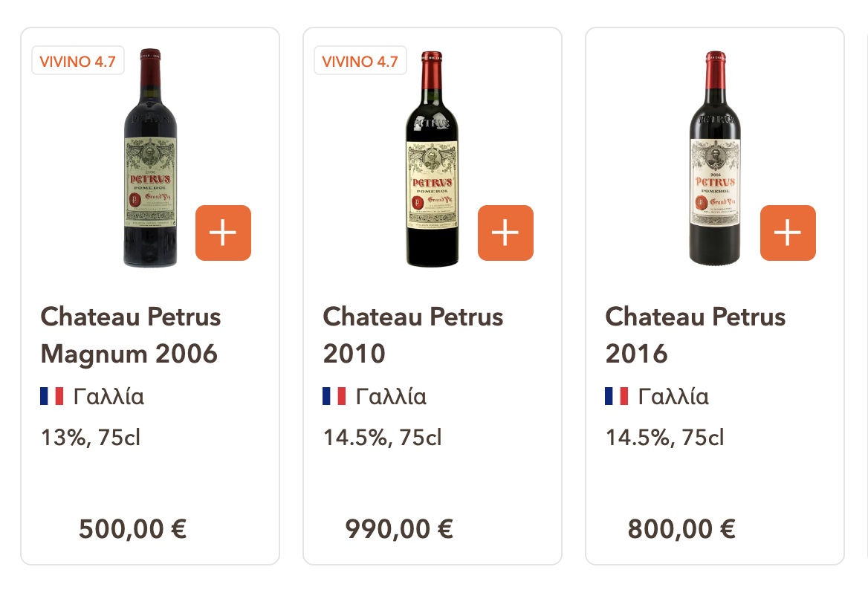Add Chateau Petrus Magnum 2006 to cart
868x590 pixels.
click(223, 233)
